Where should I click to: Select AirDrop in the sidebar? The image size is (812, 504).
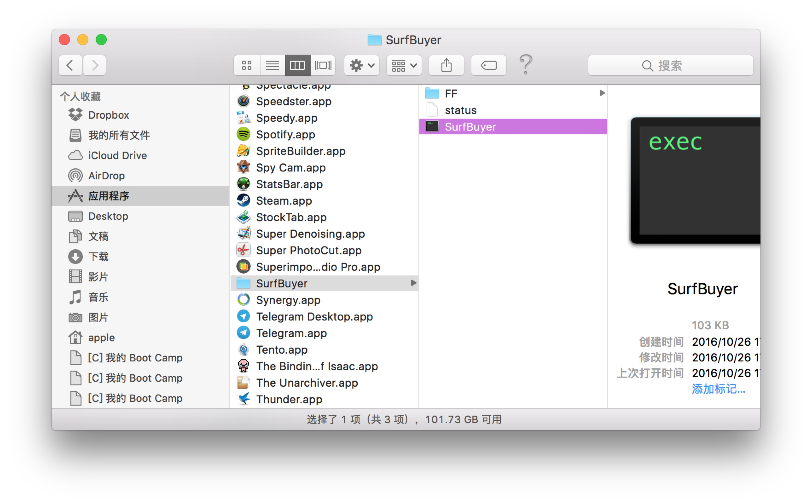(106, 176)
